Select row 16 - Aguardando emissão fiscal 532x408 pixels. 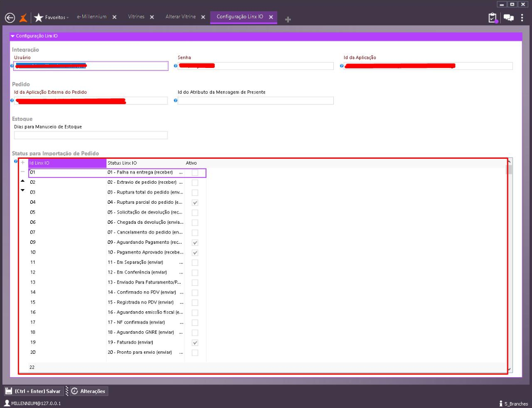tap(117, 312)
